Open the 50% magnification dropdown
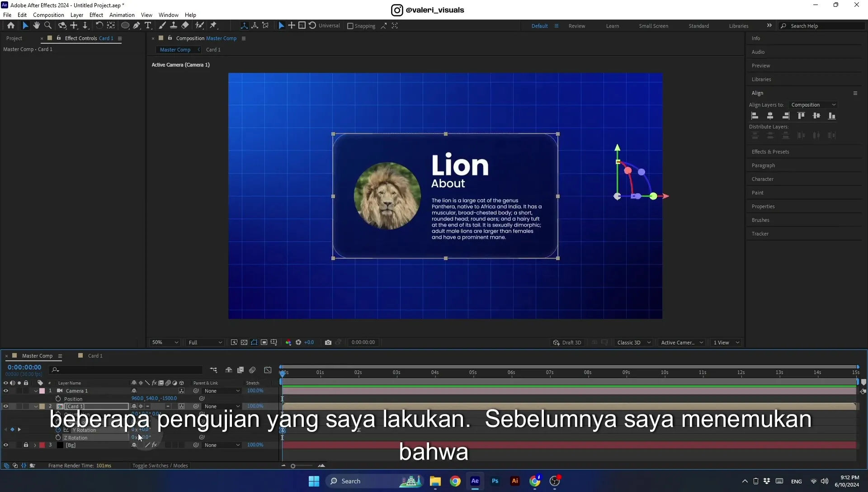Image resolution: width=868 pixels, height=492 pixels. click(165, 343)
